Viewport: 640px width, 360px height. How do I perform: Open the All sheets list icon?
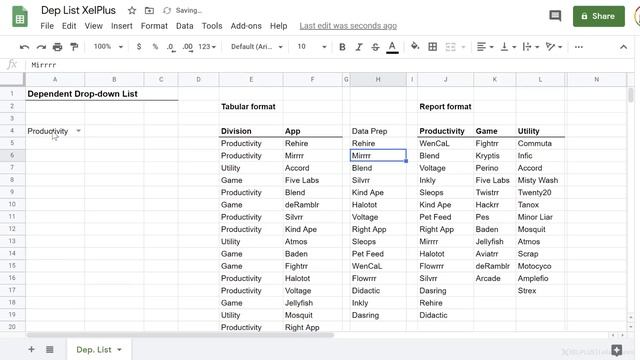[50, 349]
